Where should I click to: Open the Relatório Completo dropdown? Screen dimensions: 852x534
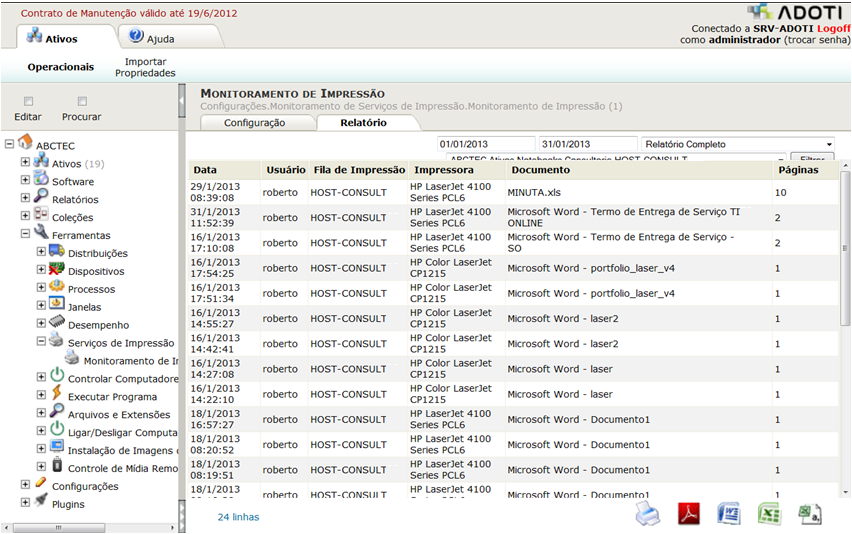(x=738, y=144)
